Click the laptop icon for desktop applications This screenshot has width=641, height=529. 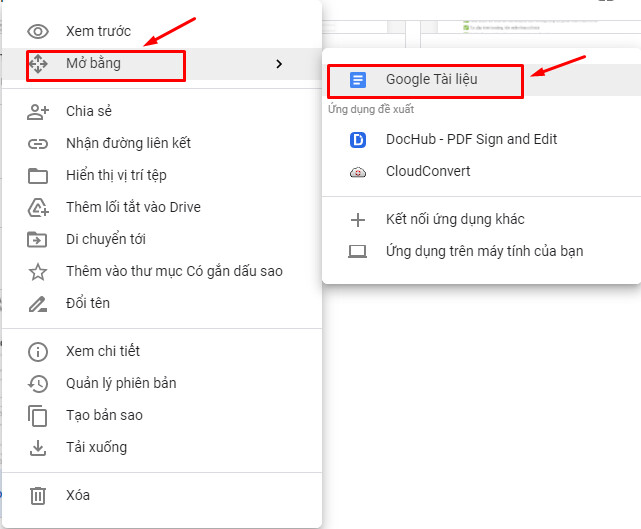pos(358,252)
